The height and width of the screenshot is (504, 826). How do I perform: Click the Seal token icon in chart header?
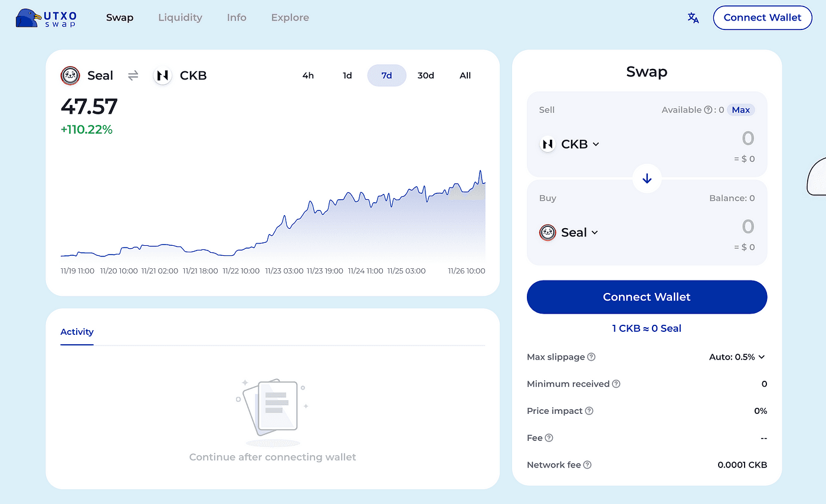(x=70, y=75)
